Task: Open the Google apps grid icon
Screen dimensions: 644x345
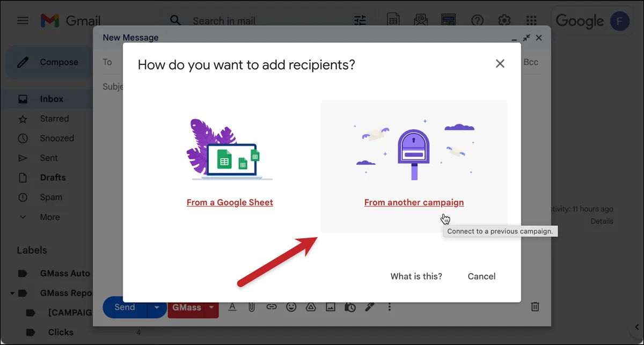Action: click(531, 21)
